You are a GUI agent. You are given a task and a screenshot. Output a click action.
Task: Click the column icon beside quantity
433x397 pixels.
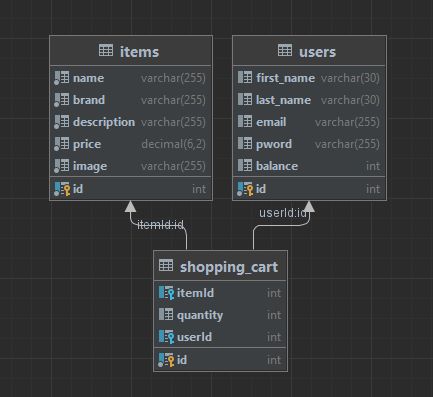click(x=166, y=314)
